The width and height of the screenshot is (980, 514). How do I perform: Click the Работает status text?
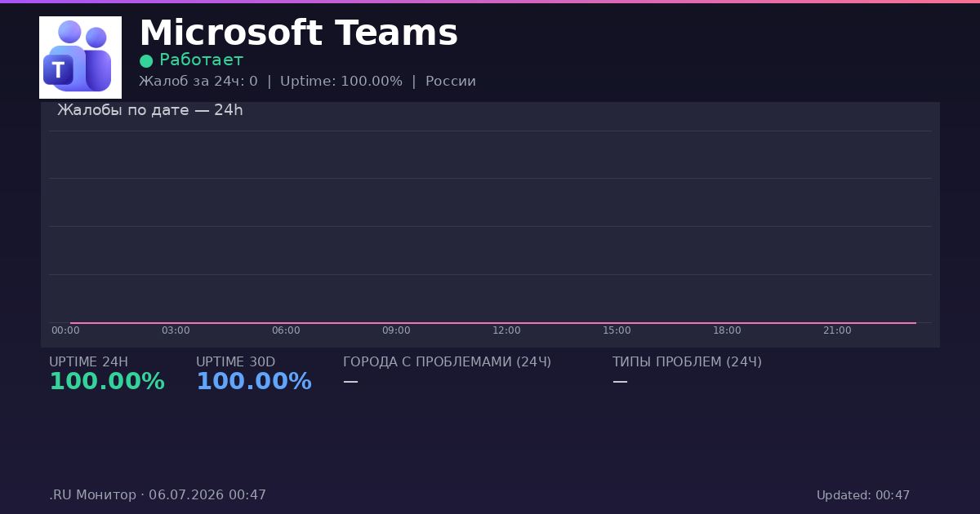(201, 60)
